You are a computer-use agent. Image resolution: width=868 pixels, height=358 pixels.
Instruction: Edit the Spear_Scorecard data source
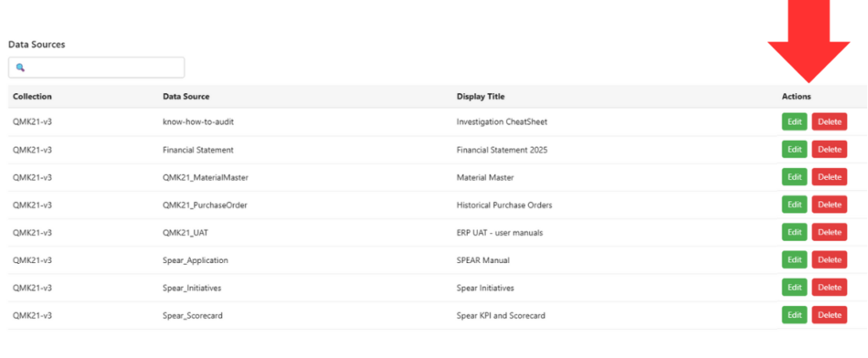point(794,315)
